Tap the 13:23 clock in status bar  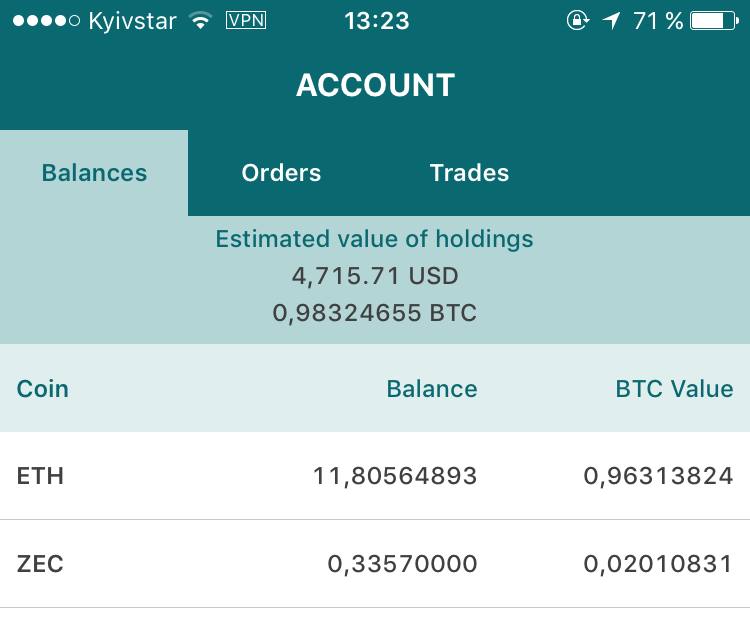(376, 21)
